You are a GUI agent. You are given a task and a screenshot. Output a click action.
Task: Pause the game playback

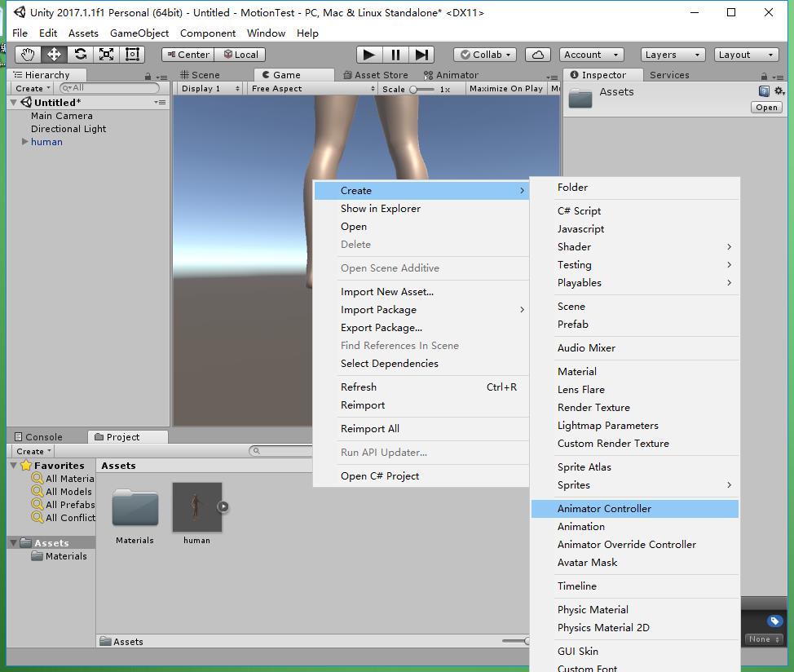395,54
